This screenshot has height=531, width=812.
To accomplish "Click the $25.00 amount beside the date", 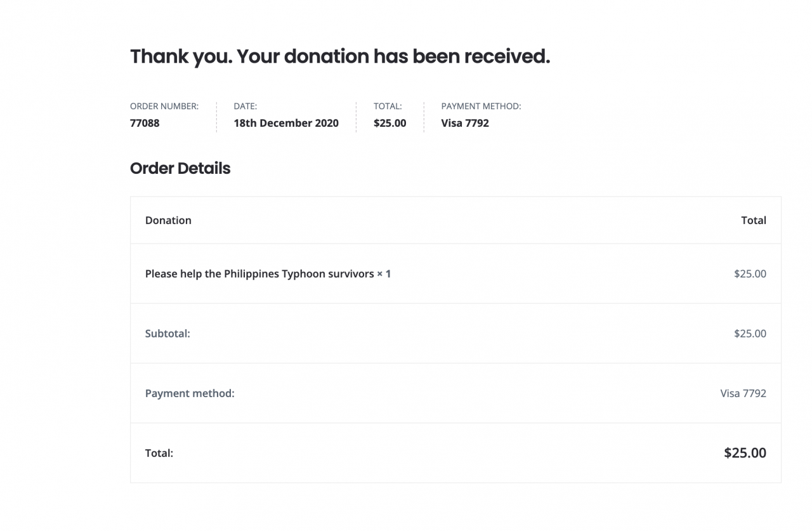I will tap(390, 123).
